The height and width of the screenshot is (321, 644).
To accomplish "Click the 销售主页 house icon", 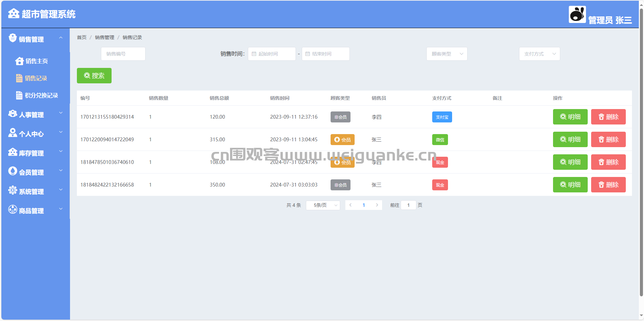I will click(20, 61).
